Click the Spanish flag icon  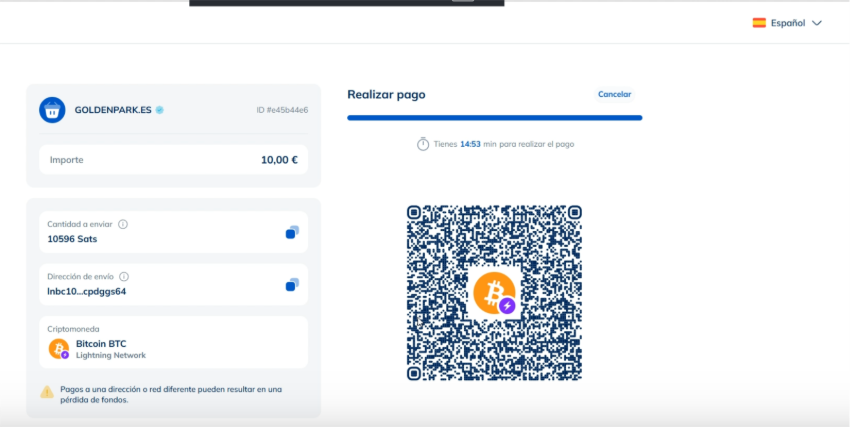[x=759, y=23]
